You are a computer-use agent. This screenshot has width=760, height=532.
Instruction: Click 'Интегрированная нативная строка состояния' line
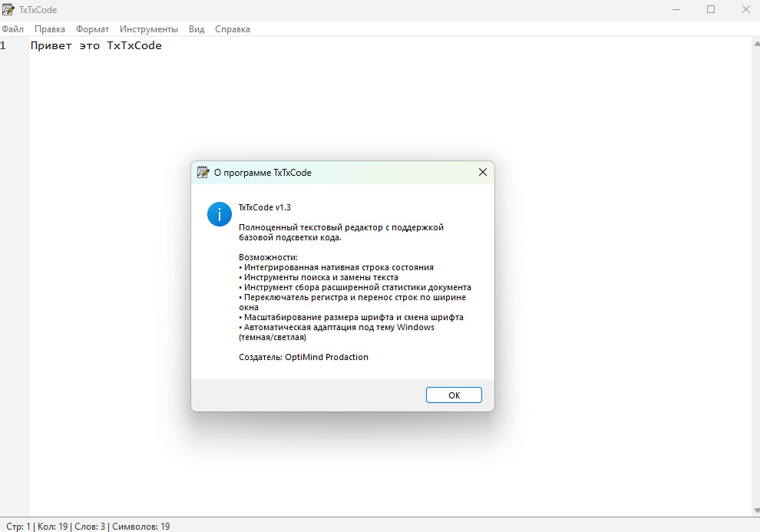pyautogui.click(x=336, y=267)
